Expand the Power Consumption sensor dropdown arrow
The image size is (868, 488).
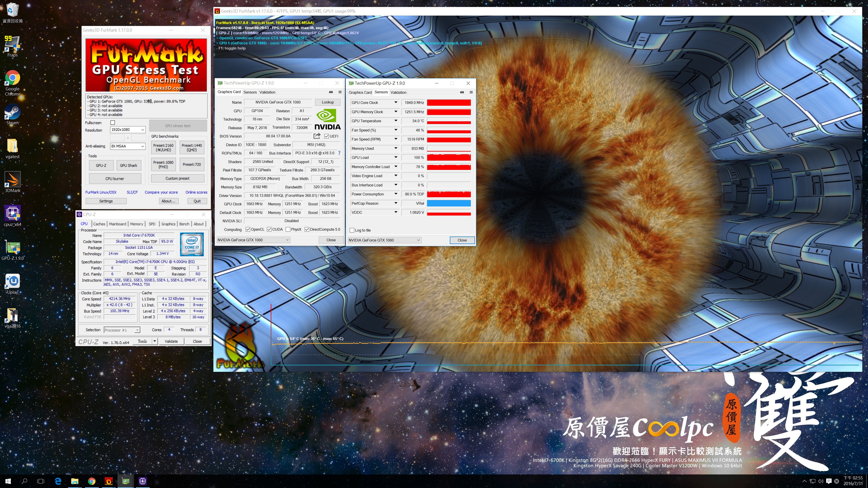(x=396, y=194)
